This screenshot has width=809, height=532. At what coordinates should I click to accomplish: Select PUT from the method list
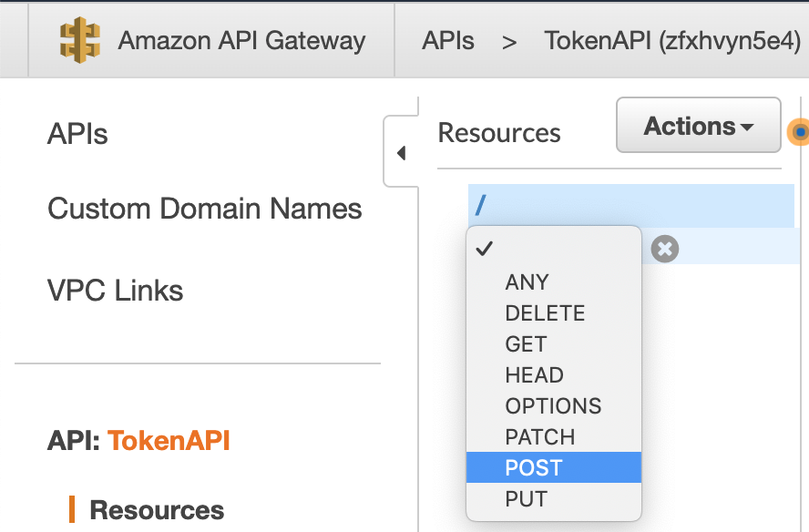pyautogui.click(x=526, y=499)
